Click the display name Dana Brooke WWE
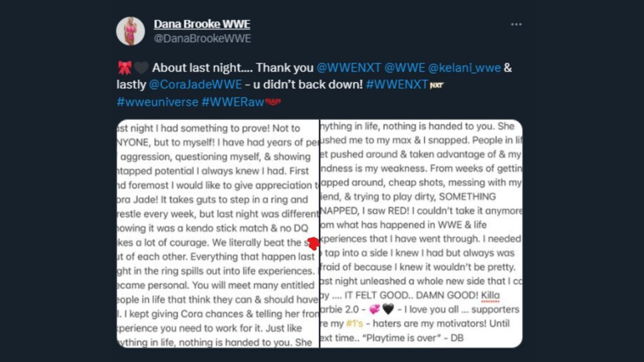This screenshot has width=644, height=362. pos(202,23)
